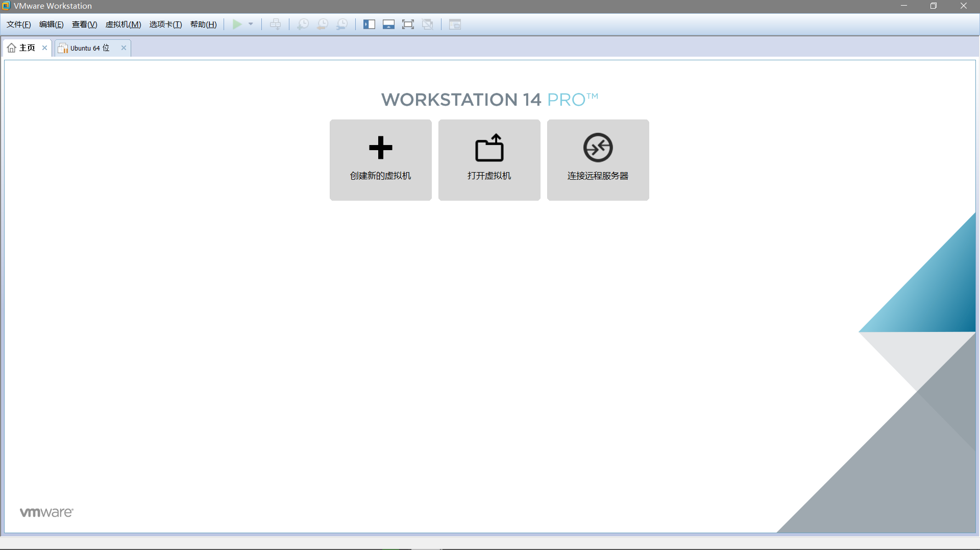Click the 创建新的虚拟机 tile

380,160
